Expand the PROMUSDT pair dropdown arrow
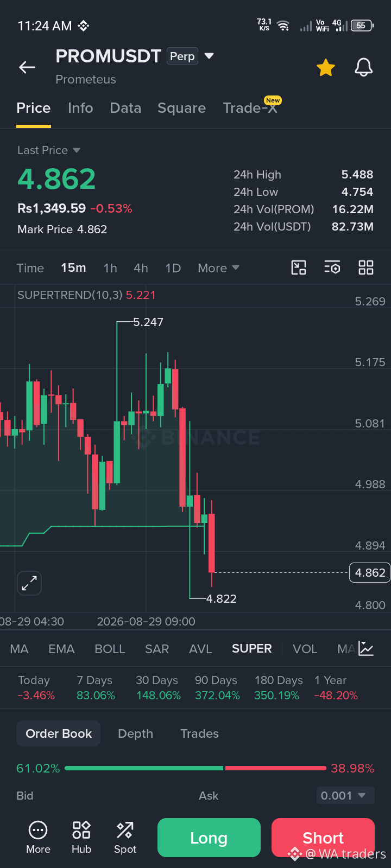The image size is (391, 868). [x=209, y=56]
